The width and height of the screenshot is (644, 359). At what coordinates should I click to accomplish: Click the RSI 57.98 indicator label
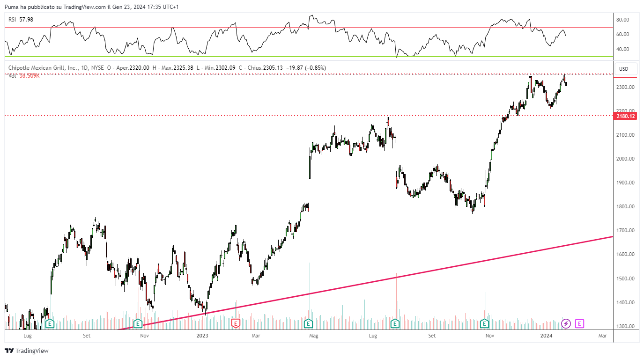(x=21, y=20)
